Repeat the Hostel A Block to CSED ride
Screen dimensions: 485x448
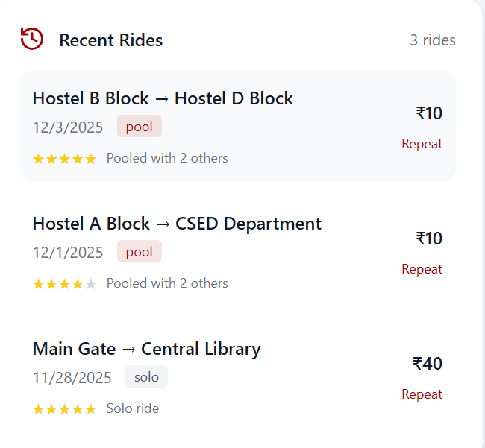point(422,269)
